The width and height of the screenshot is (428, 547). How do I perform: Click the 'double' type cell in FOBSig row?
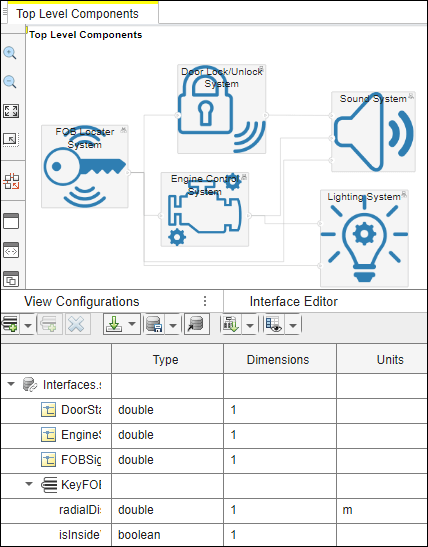(167, 460)
